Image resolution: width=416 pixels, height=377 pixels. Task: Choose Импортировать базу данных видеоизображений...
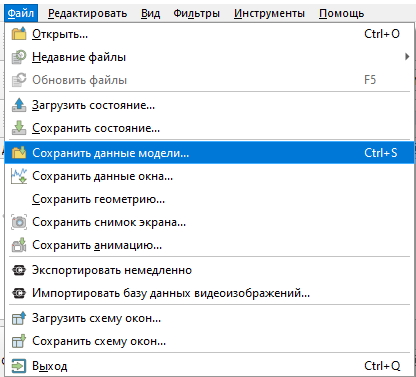tap(209, 293)
